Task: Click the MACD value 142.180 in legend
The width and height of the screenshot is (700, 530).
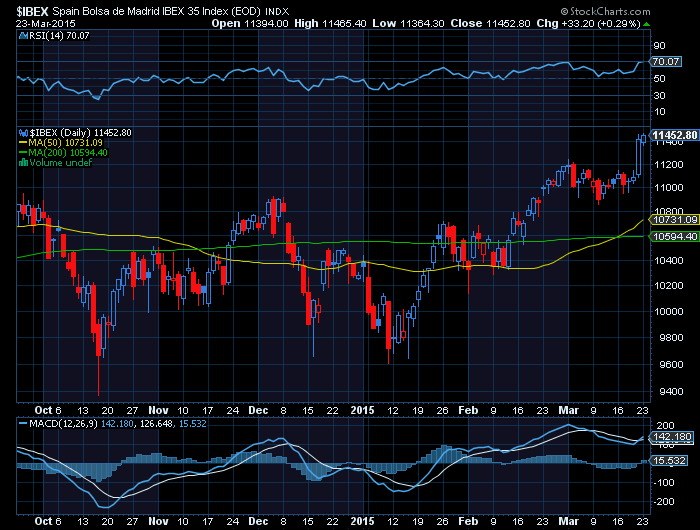Action: 117,424
